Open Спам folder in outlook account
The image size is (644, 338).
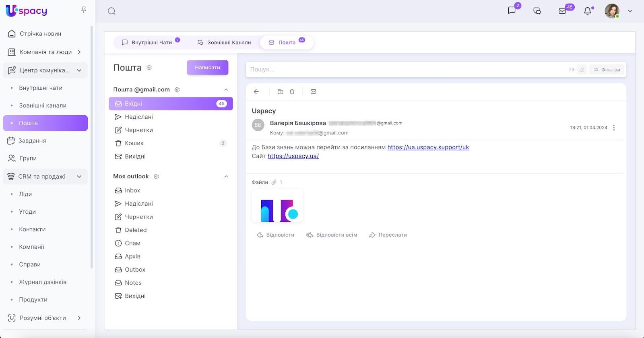pos(171,243)
